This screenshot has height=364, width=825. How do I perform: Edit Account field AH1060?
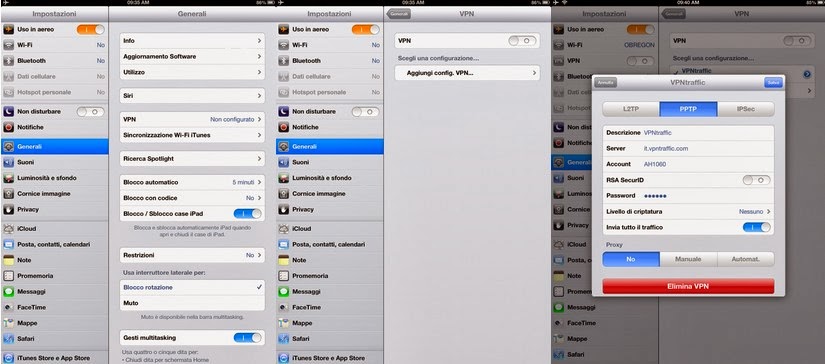[x=688, y=164]
